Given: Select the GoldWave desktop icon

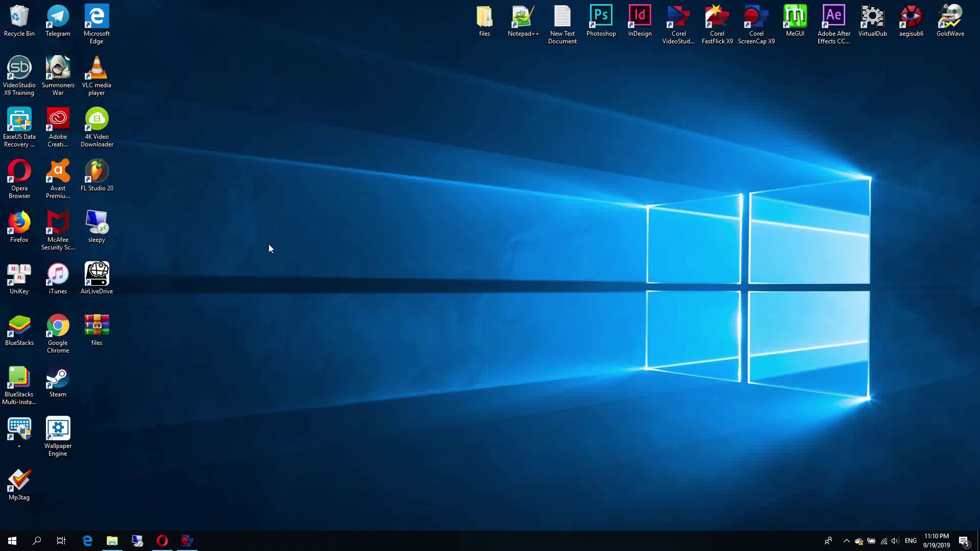Looking at the screenshot, I should [x=950, y=21].
